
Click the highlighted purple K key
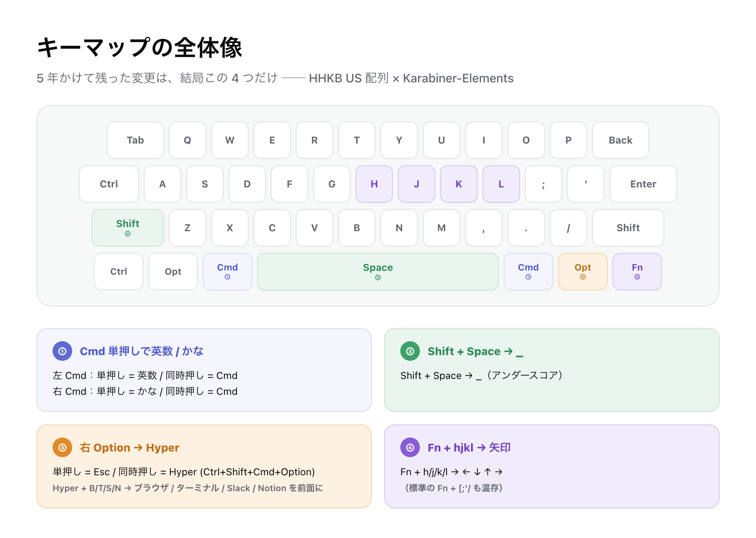(459, 184)
